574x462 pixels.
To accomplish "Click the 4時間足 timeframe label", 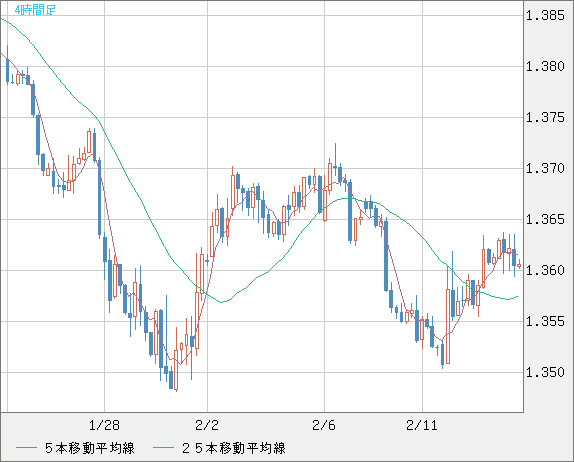I will point(35,10).
